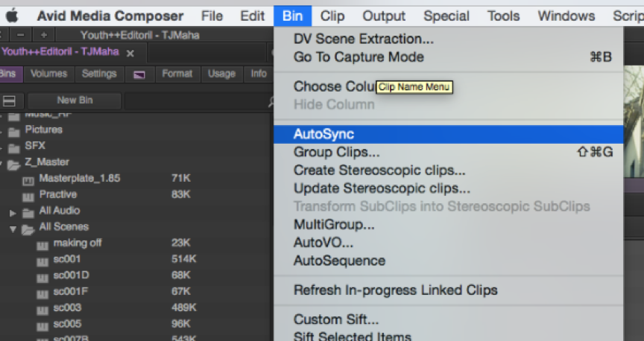
Task: Click the sc003 bin icon
Action: tap(42, 308)
